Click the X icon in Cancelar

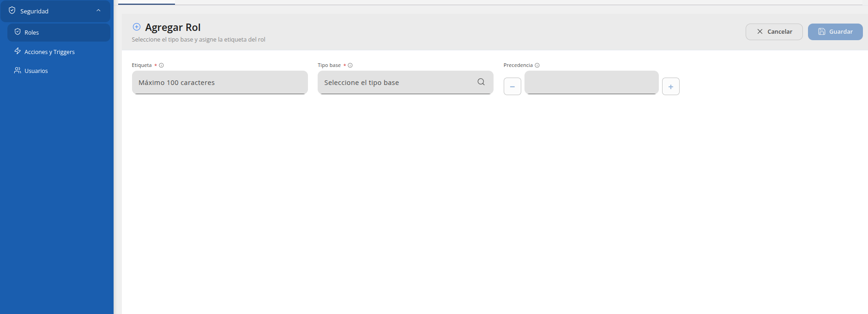click(760, 32)
